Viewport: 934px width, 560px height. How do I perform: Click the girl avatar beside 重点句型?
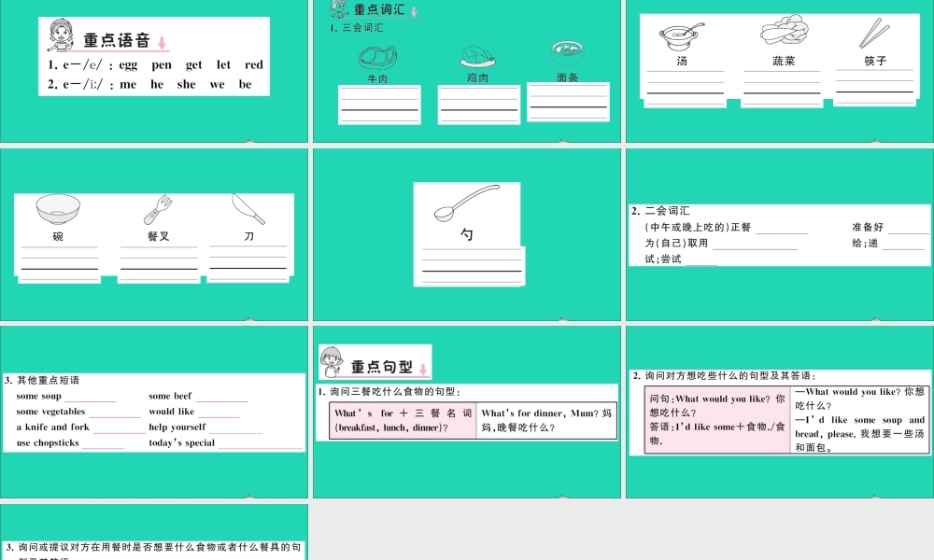point(332,362)
